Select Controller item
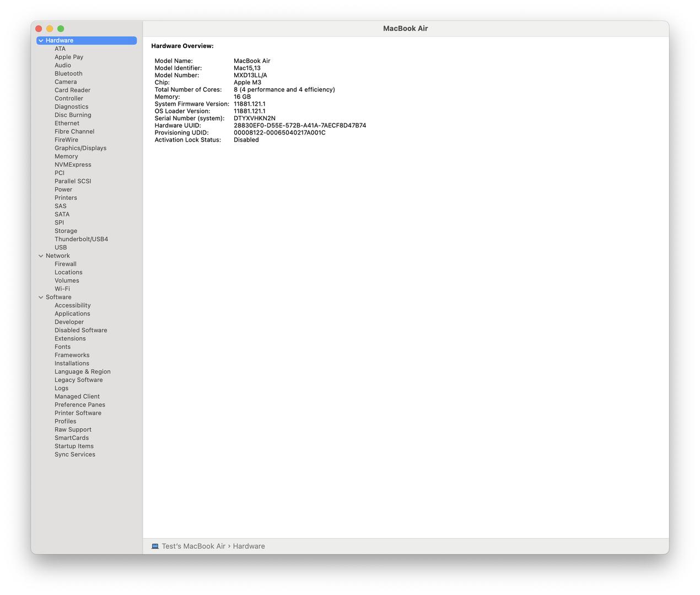 tap(69, 99)
